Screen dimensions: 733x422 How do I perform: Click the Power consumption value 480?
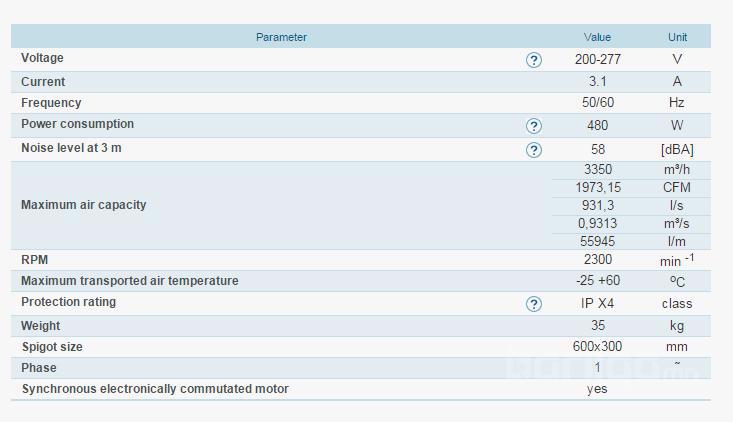(597, 126)
